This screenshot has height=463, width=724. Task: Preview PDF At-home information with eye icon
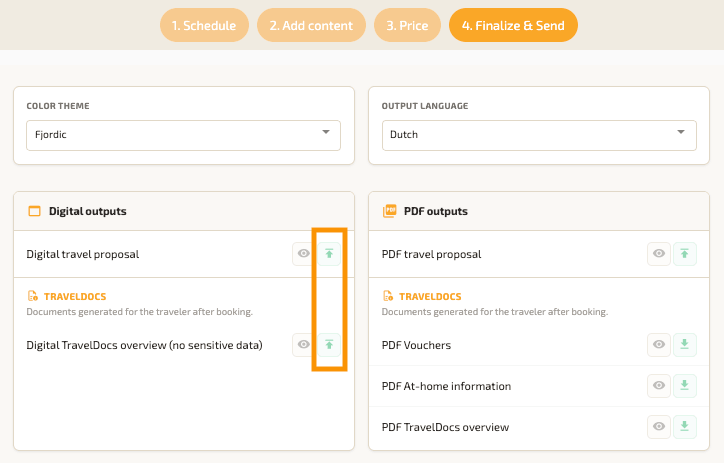click(659, 386)
